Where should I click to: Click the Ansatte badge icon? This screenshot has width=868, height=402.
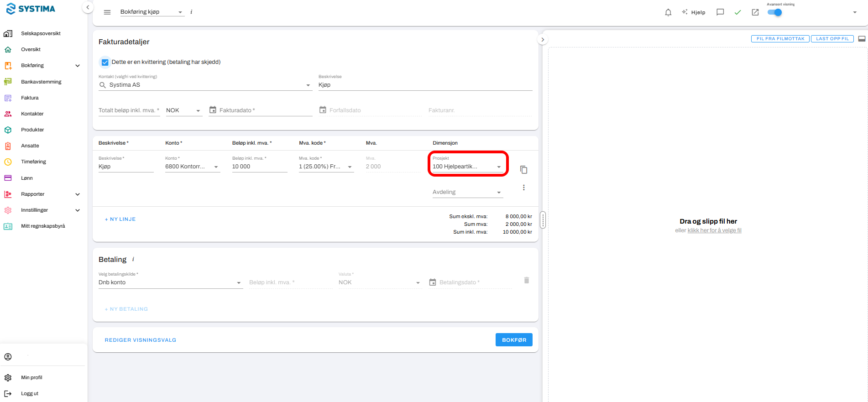(x=8, y=146)
